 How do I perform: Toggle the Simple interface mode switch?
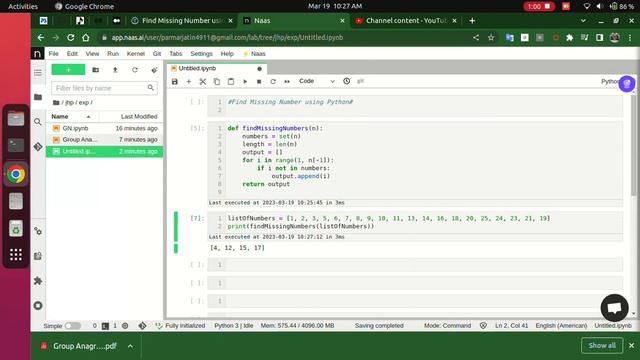pos(73,326)
